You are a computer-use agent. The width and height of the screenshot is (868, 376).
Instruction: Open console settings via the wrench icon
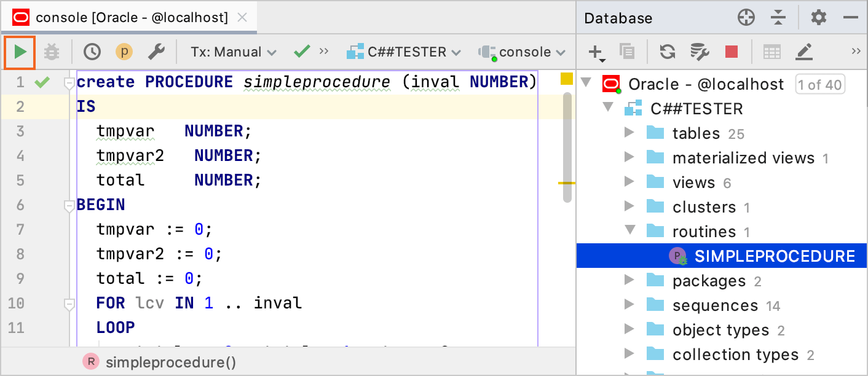point(156,52)
